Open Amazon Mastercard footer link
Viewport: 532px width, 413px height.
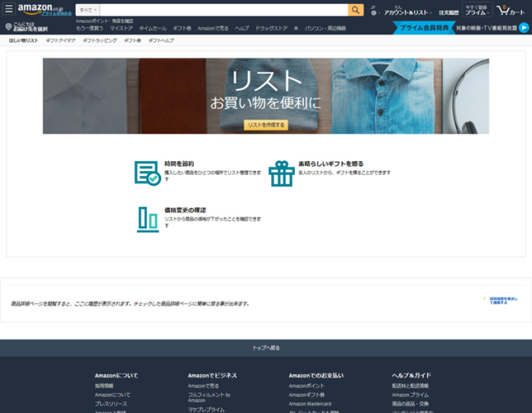310,404
